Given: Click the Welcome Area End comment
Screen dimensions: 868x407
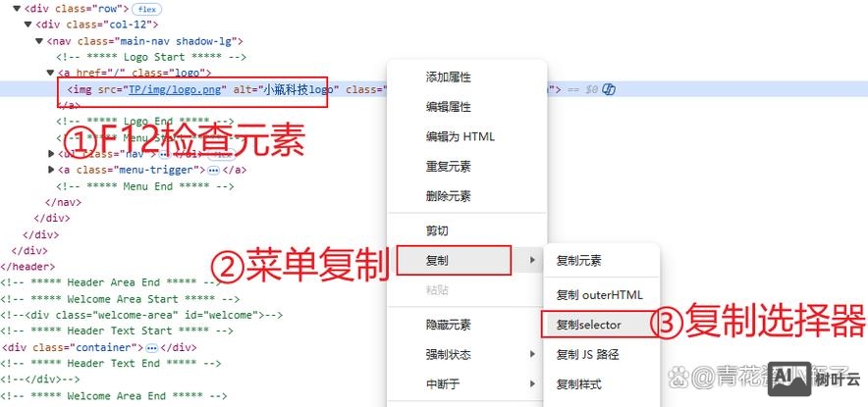Looking at the screenshot, I should coord(114,396).
